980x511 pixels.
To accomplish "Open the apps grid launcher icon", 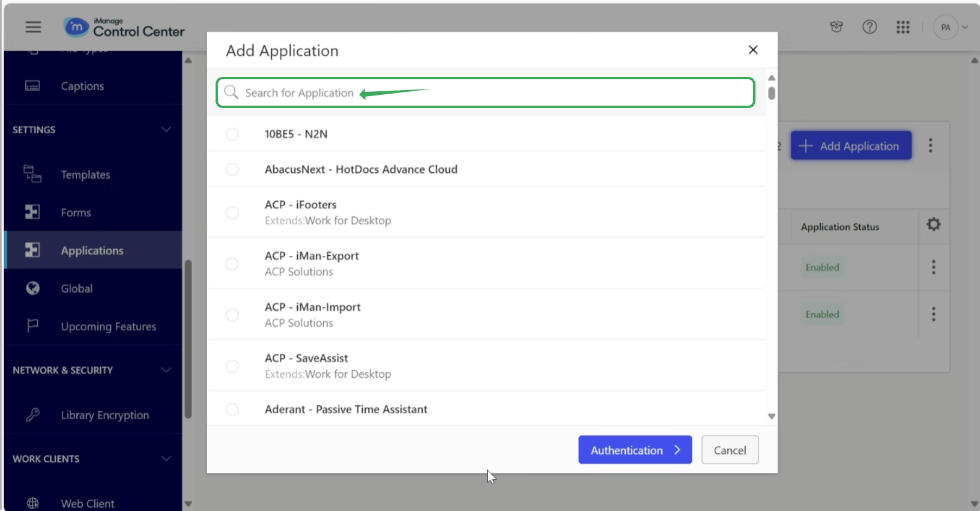I will pyautogui.click(x=903, y=27).
